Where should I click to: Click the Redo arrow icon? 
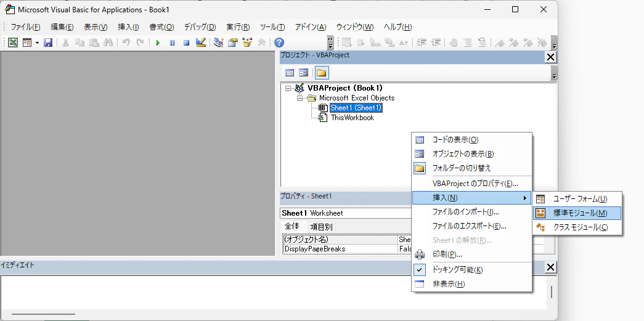[140, 43]
